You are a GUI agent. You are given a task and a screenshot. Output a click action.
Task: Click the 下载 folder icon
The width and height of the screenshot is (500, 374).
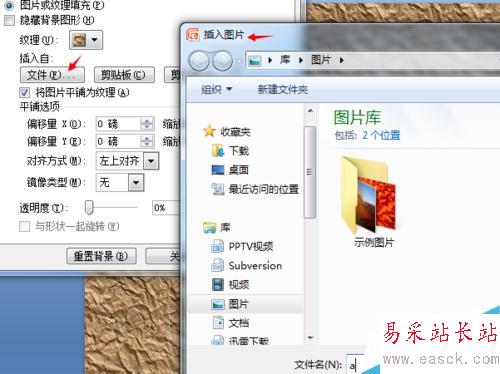(218, 151)
